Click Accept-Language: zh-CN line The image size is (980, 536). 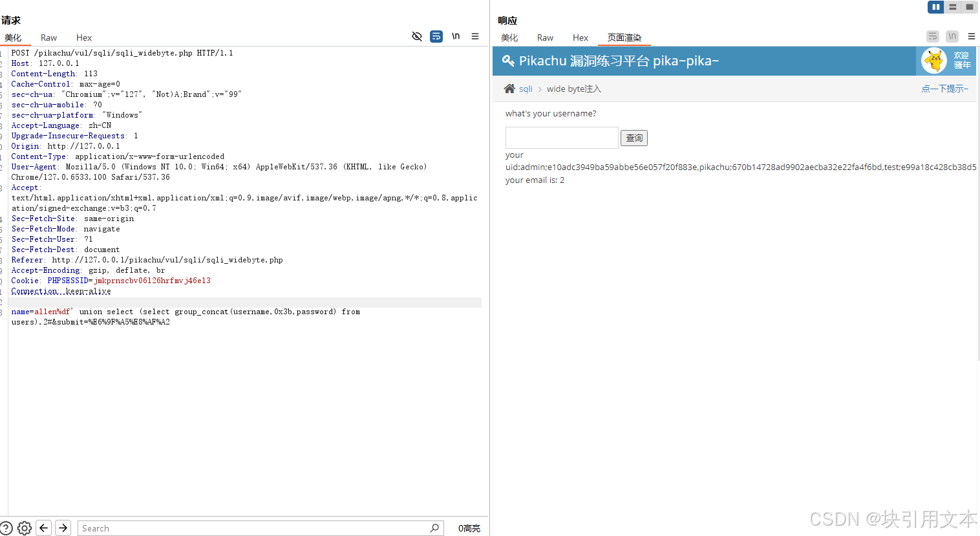[61, 125]
